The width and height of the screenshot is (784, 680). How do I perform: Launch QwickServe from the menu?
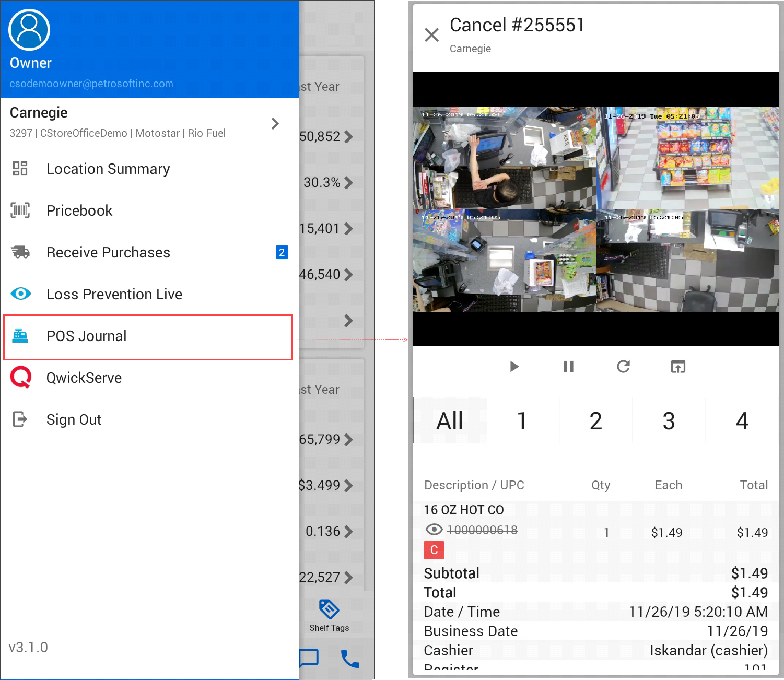coord(84,378)
